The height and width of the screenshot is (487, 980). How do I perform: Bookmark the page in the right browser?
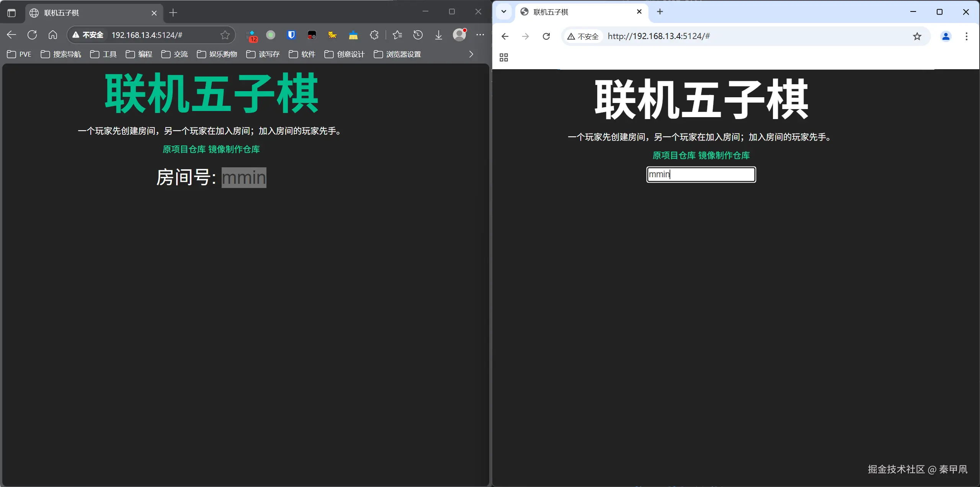[917, 36]
